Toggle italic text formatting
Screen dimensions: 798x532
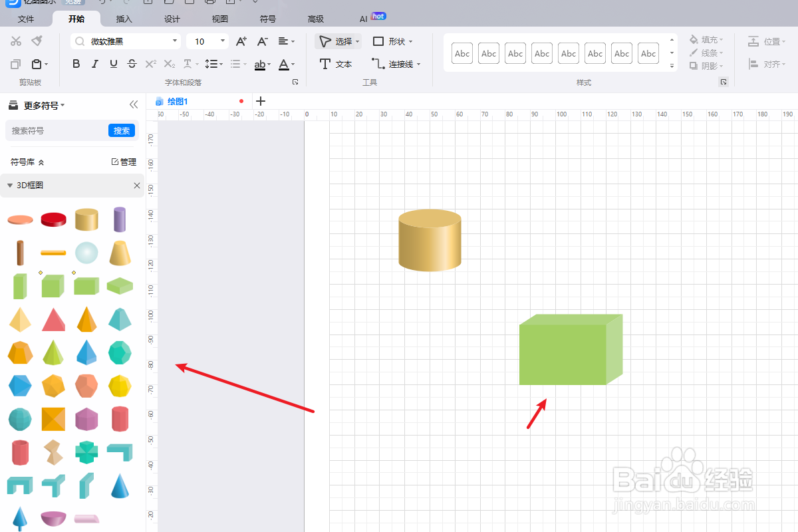pyautogui.click(x=94, y=64)
